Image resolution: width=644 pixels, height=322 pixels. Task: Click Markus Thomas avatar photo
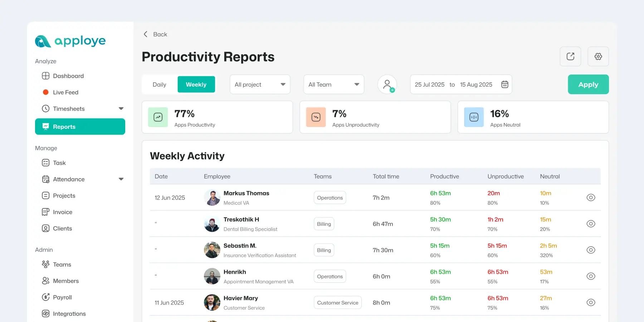click(x=212, y=197)
